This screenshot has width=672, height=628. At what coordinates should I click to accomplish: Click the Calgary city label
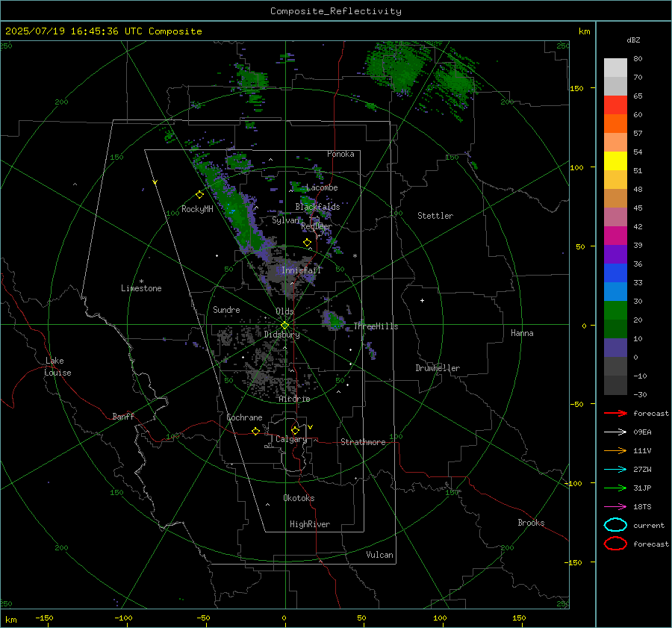tap(291, 439)
